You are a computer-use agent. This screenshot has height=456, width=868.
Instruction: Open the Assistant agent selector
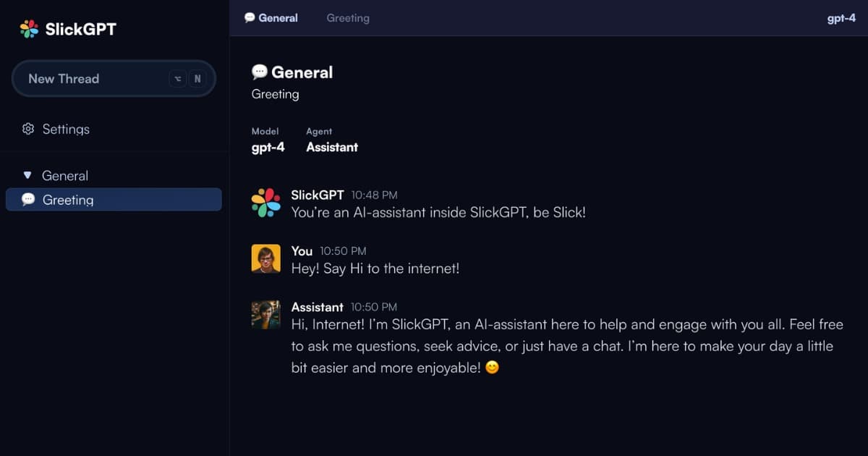click(x=332, y=147)
